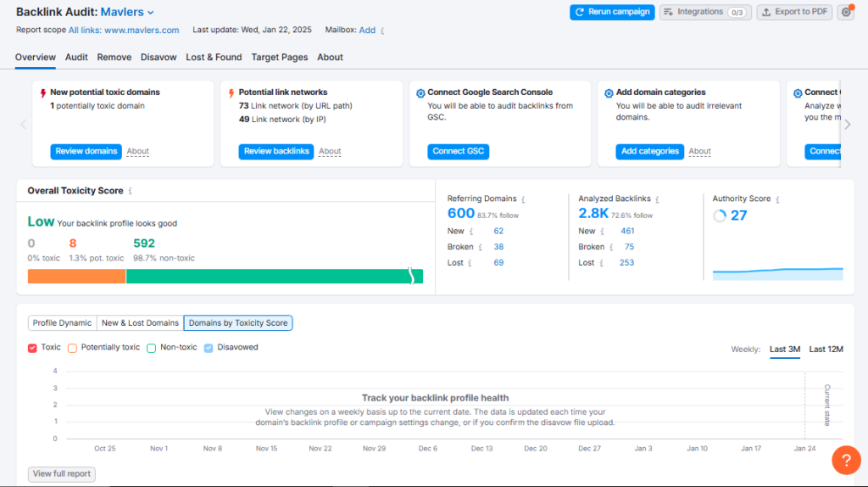Image resolution: width=868 pixels, height=487 pixels.
Task: Toggle the Potentially toxic checkbox
Action: coord(72,348)
